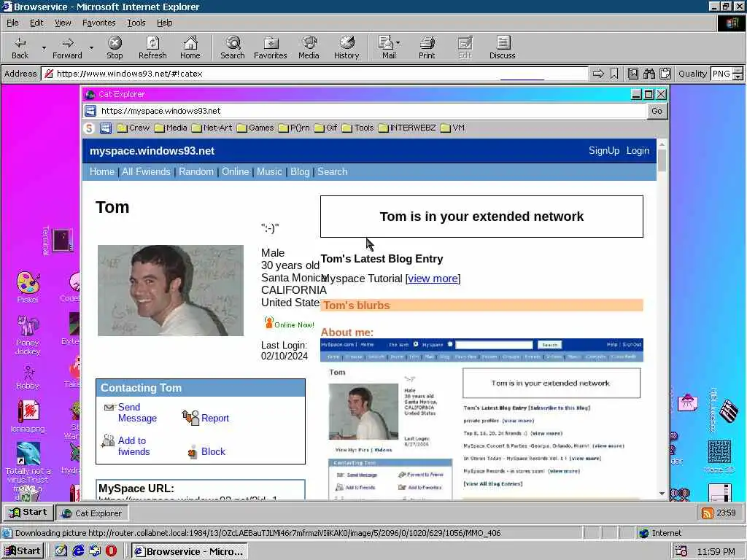Click Tom's profile photo
This screenshot has height=560, width=747.
point(171,290)
